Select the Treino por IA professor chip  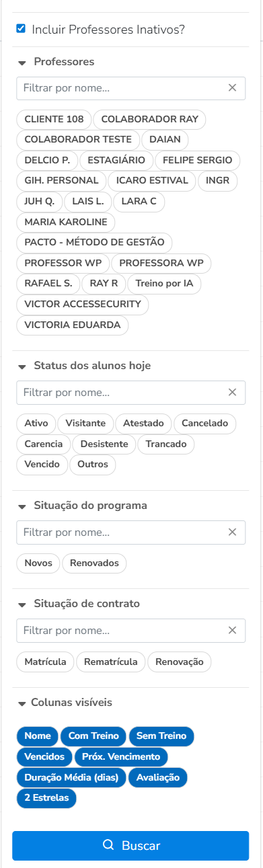[164, 284]
